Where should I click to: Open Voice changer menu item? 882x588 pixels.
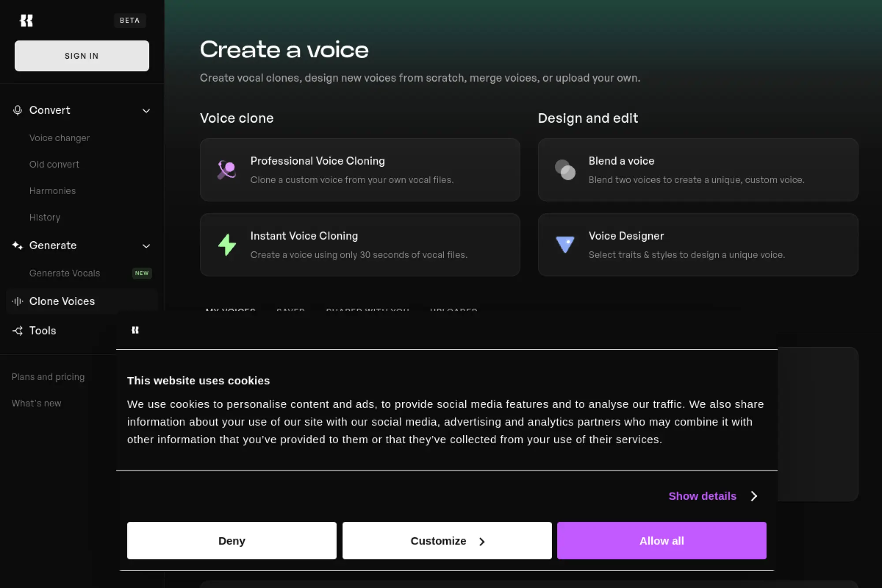[60, 138]
